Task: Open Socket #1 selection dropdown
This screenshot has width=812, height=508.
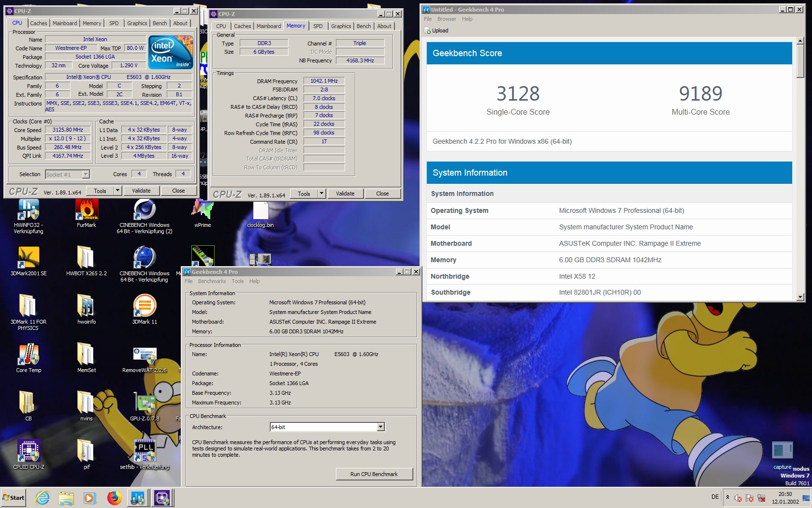Action: click(x=68, y=175)
